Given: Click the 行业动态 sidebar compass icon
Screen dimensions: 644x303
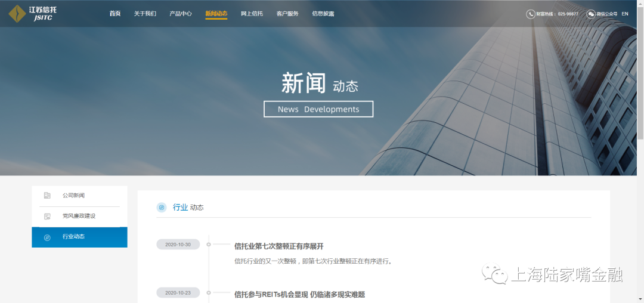Looking at the screenshot, I should click(x=47, y=237).
